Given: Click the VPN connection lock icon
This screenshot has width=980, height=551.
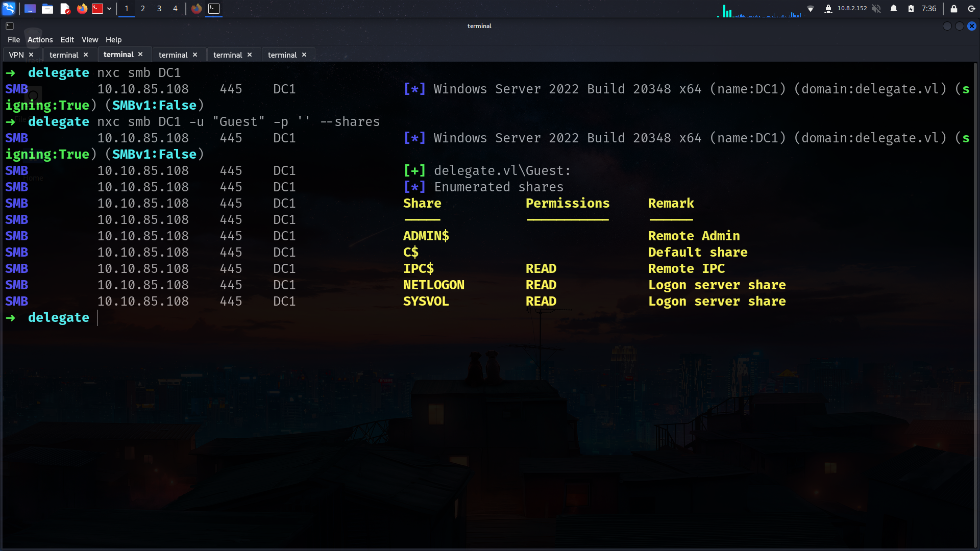Looking at the screenshot, I should point(828,9).
